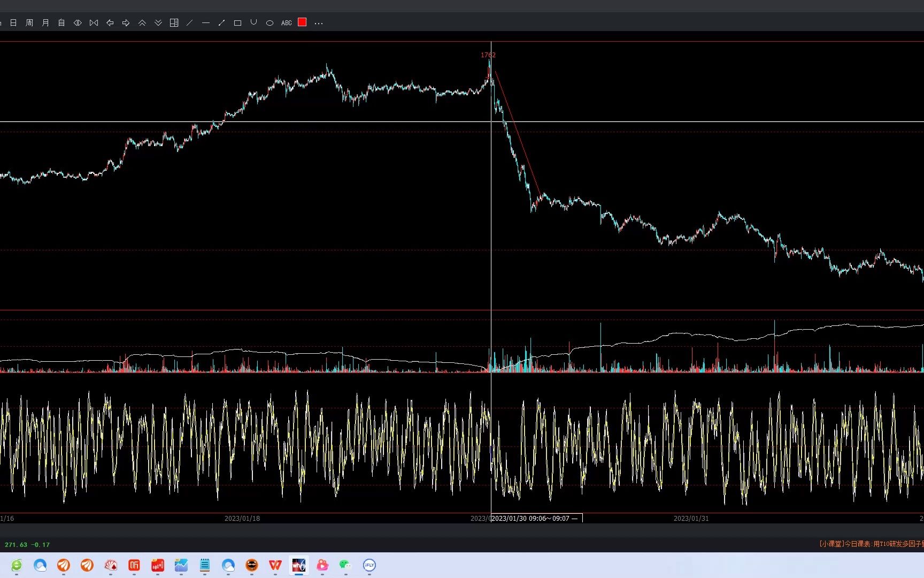Select the ellipse drawing tool
Viewport: 924px width, 578px height.
(x=270, y=23)
